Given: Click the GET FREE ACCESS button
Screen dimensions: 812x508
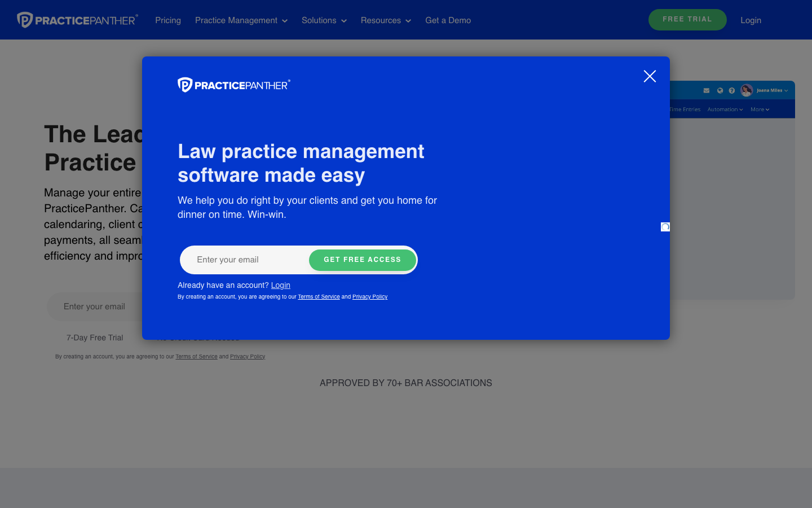Looking at the screenshot, I should [363, 260].
